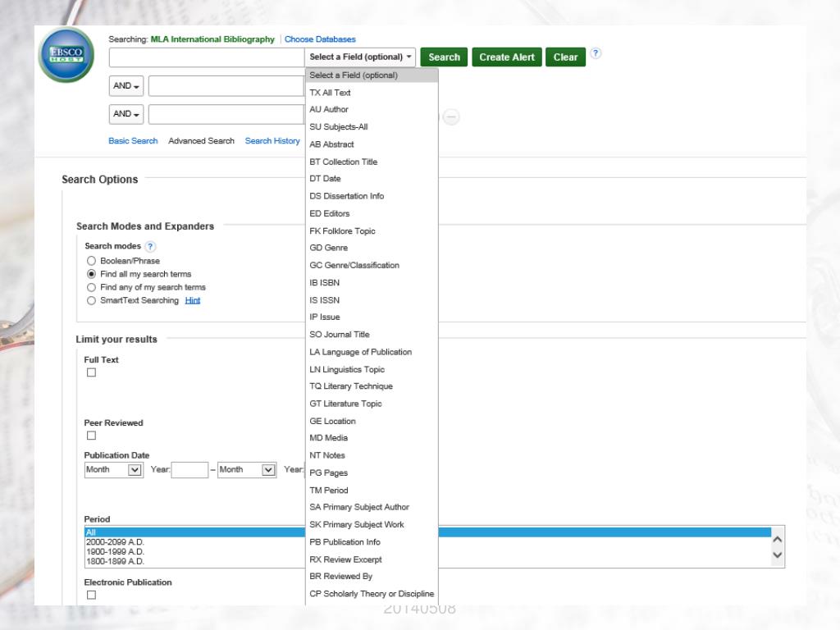
Task: Check the Peer Reviewed checkbox
Action: click(92, 436)
